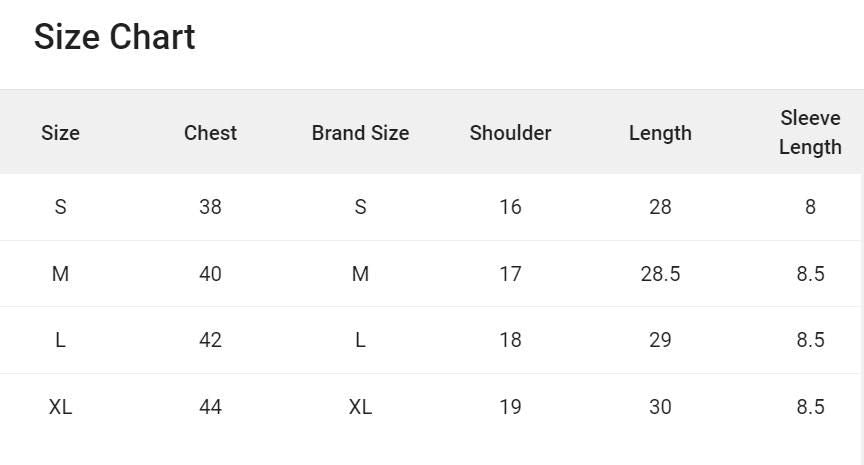The width and height of the screenshot is (864, 465).
Task: Click shoulder value 17
Action: coord(510,274)
